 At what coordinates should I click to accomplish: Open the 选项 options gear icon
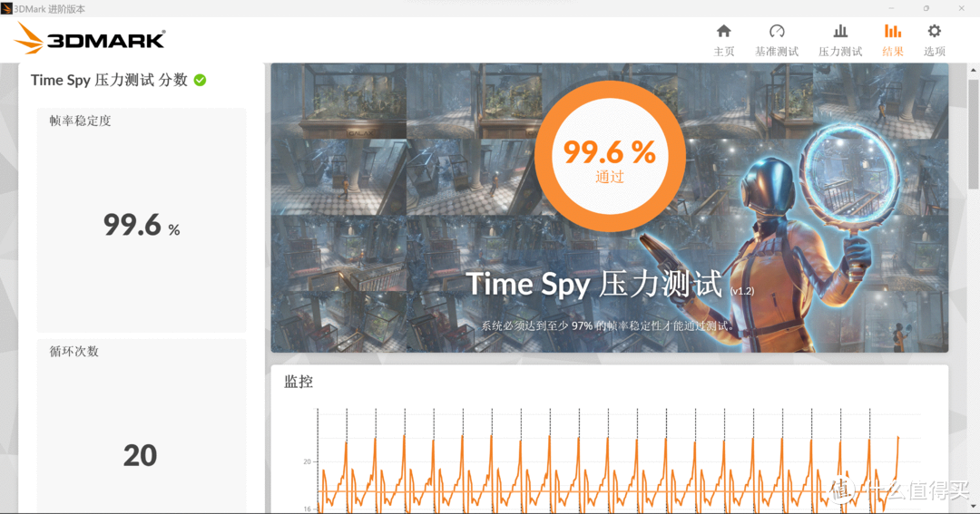point(935,31)
